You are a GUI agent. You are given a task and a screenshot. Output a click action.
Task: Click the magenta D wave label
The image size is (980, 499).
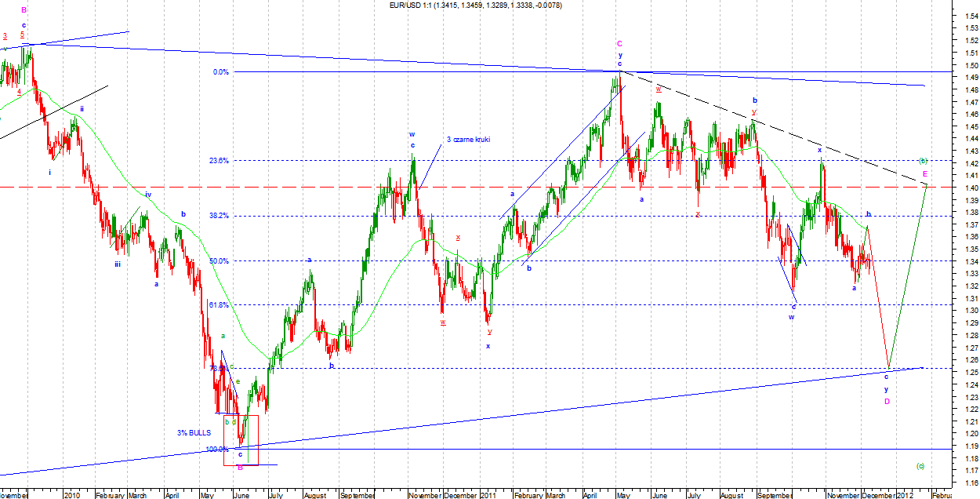(x=887, y=402)
